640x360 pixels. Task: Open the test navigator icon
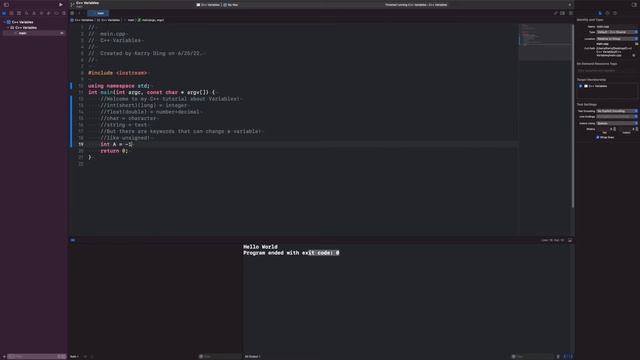tap(41, 13)
